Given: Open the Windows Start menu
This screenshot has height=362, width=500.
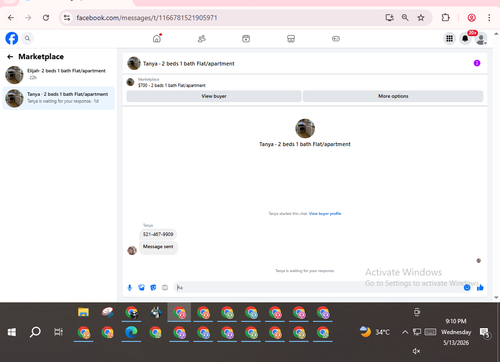Looking at the screenshot, I should (12, 332).
